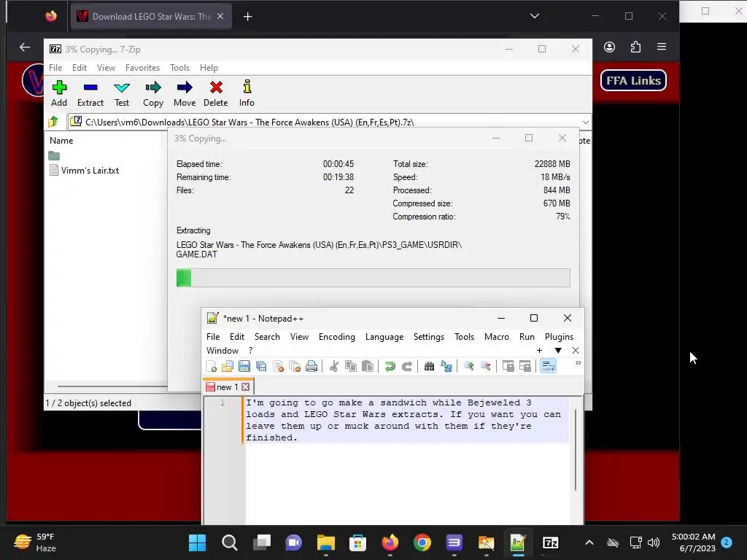Click Close All in Notepad++ toolbar
The image size is (747, 560).
pos(295,366)
